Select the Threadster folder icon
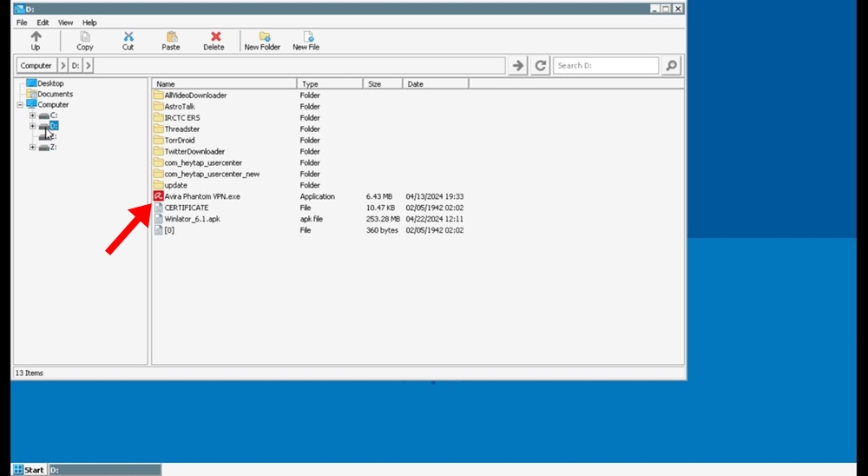Screen dimensions: 868x476 pos(158,129)
